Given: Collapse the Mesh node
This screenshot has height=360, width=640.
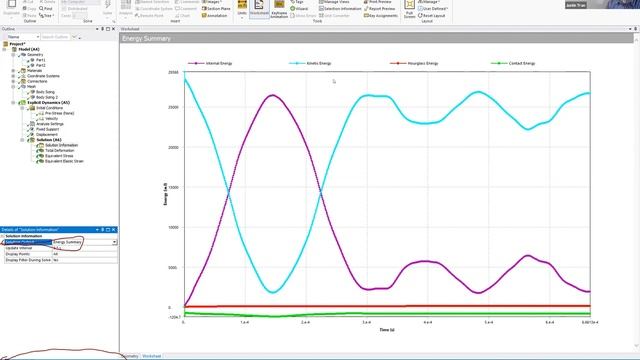Looking at the screenshot, I should tap(13, 86).
